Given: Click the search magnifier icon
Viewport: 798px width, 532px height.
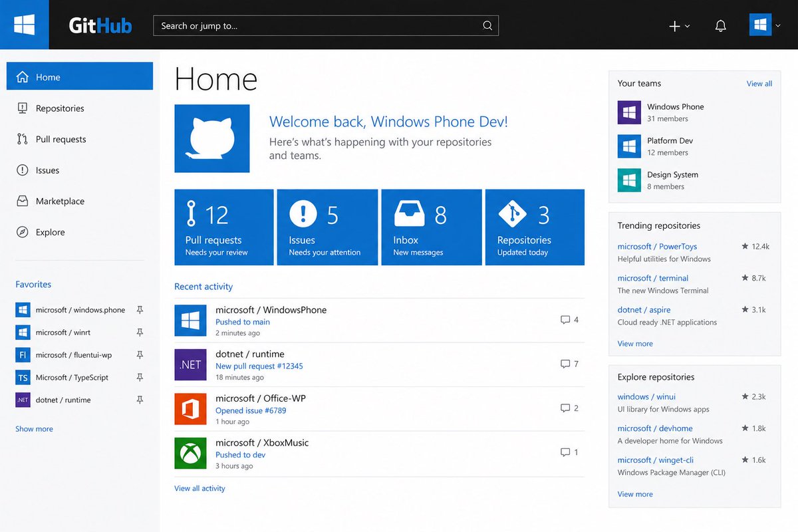Looking at the screenshot, I should click(487, 26).
